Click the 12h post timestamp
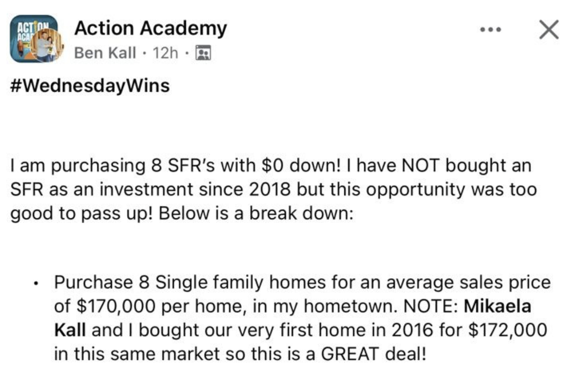The width and height of the screenshot is (572, 392). (x=165, y=53)
